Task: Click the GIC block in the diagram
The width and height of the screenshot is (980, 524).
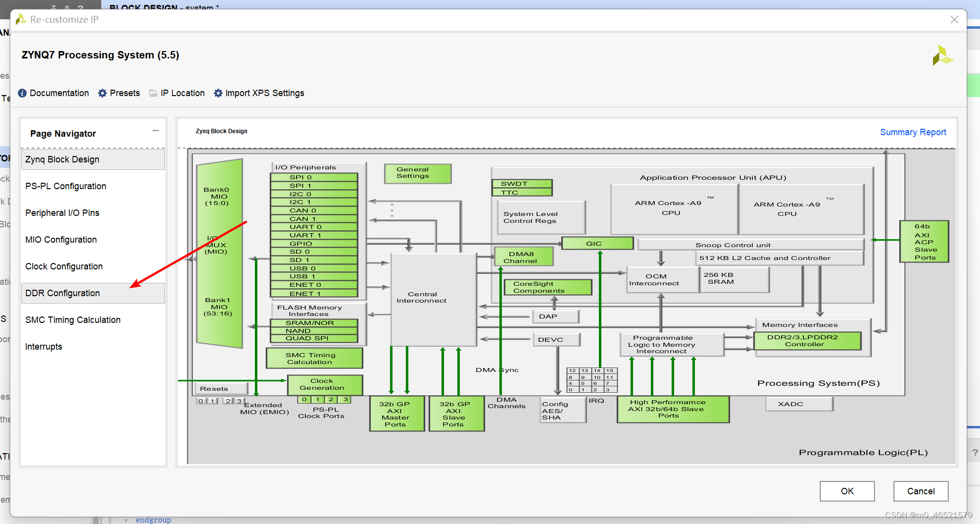Action: [x=597, y=243]
